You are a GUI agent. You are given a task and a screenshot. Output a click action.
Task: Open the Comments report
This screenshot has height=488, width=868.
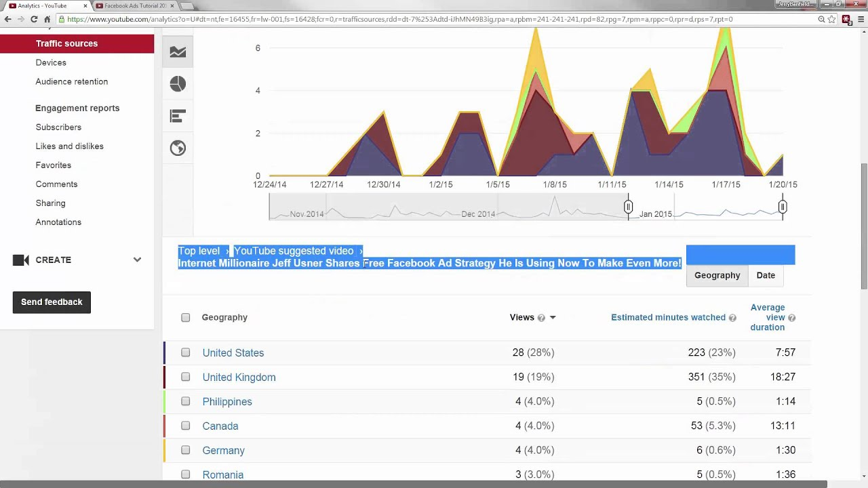click(x=56, y=184)
